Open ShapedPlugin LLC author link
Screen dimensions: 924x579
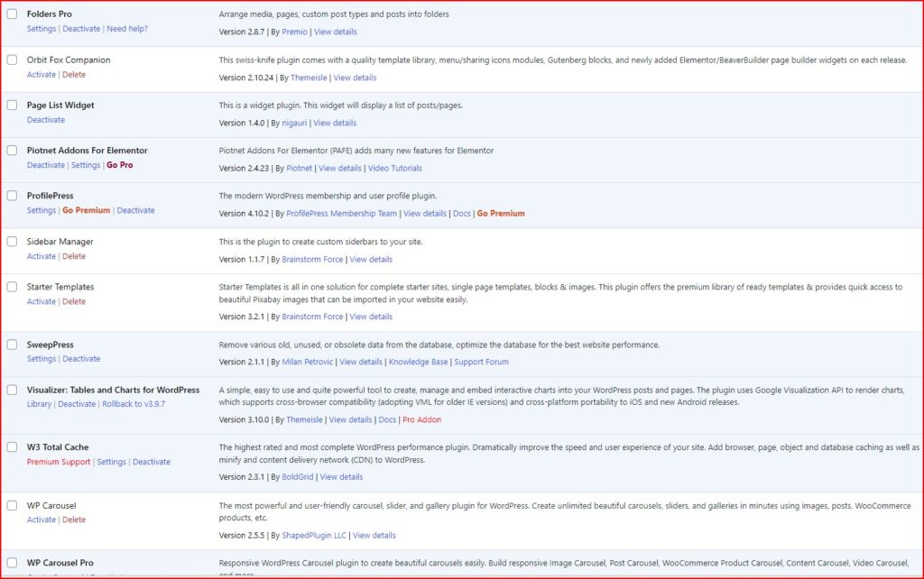point(314,536)
